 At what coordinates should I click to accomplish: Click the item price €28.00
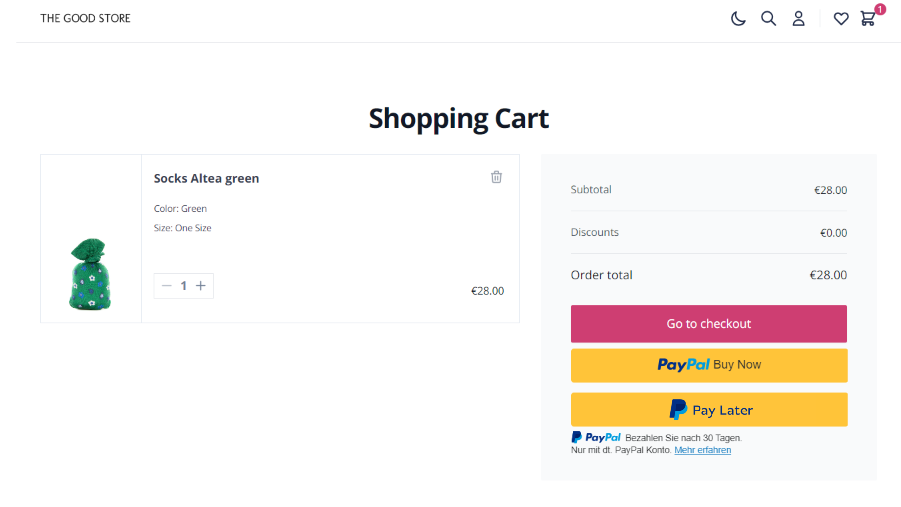point(487,291)
